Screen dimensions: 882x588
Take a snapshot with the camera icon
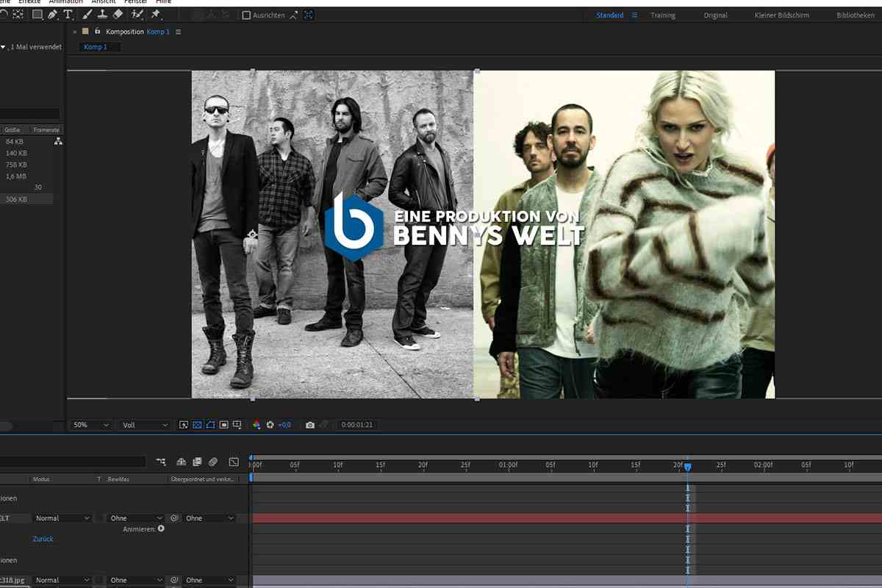pos(310,425)
